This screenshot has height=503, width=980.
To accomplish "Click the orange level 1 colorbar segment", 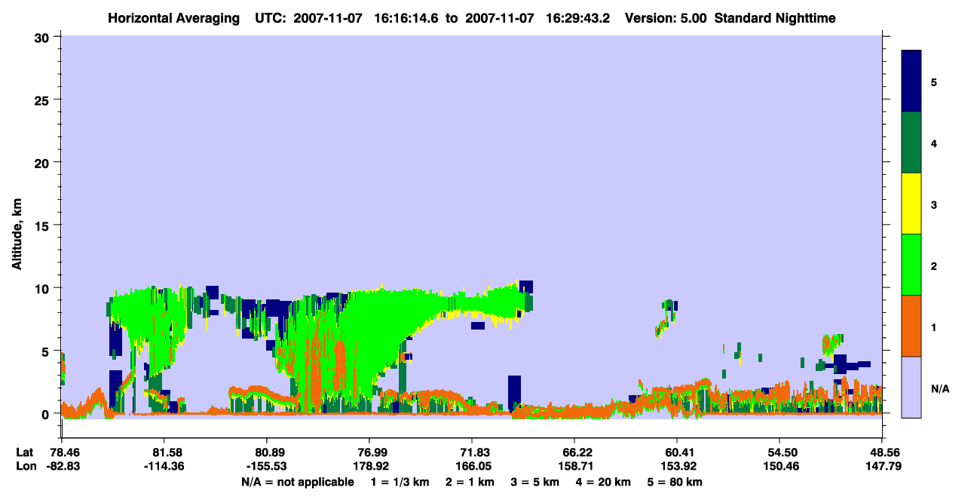I will click(x=911, y=326).
